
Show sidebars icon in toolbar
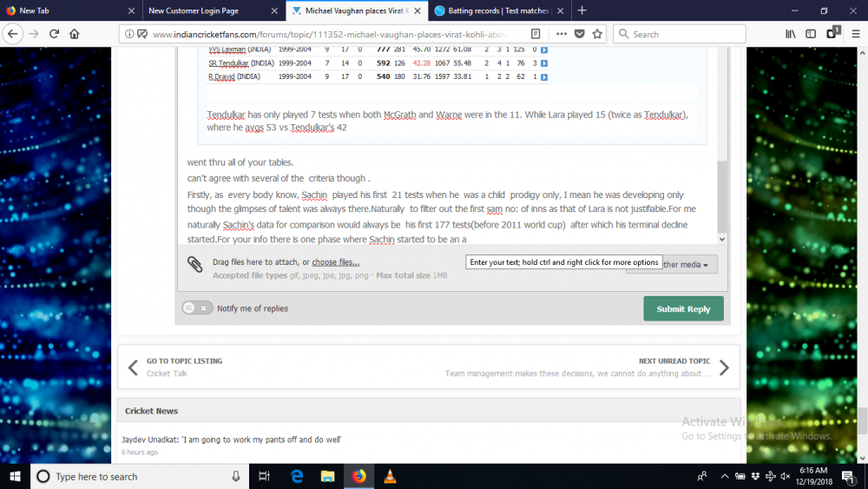[x=811, y=34]
